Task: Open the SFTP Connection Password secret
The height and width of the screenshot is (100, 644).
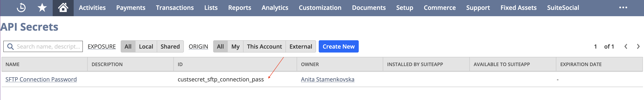Action: (x=41, y=79)
